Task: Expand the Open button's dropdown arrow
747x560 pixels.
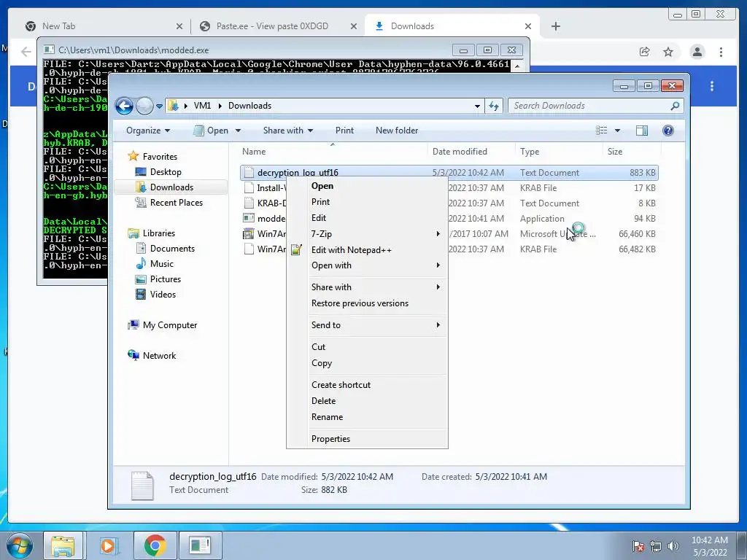Action: [238, 131]
